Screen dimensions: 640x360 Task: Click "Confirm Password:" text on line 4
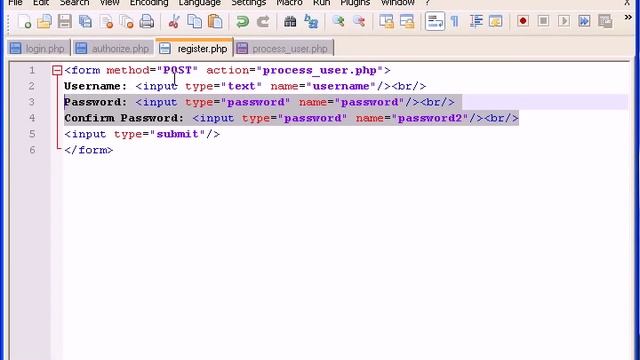pyautogui.click(x=124, y=118)
